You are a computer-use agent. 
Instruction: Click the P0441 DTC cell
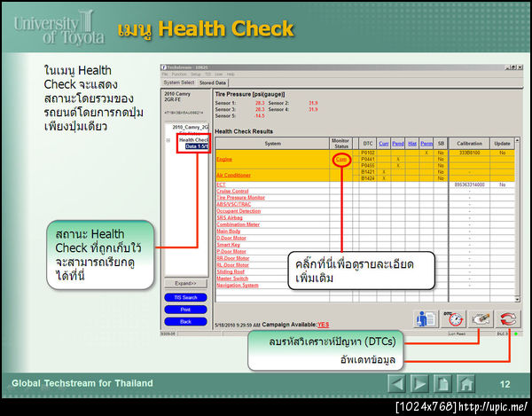368,159
